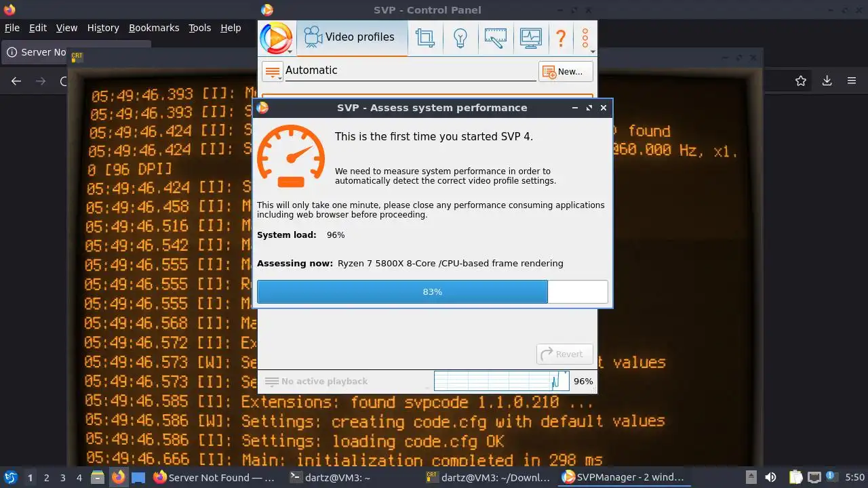Screen dimensions: 868x488
Task: Open the Firefox Tools menu
Action: click(199, 28)
